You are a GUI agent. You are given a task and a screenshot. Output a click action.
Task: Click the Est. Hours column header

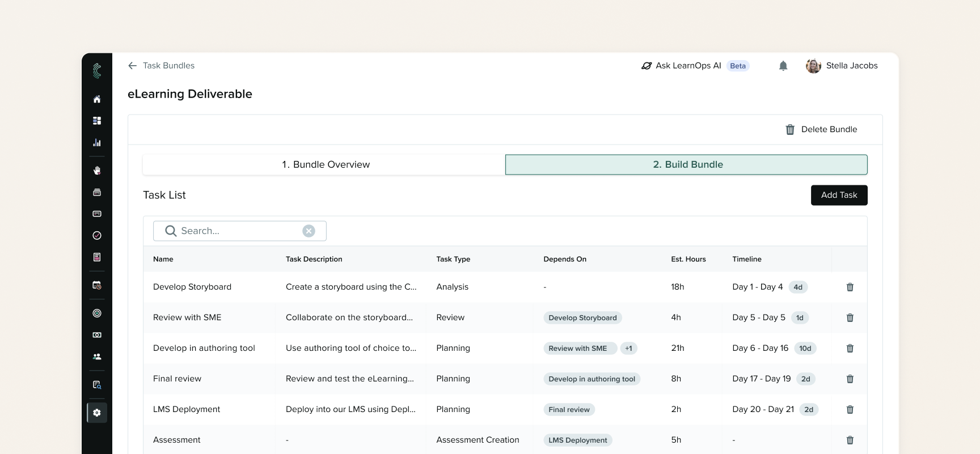[x=688, y=259]
